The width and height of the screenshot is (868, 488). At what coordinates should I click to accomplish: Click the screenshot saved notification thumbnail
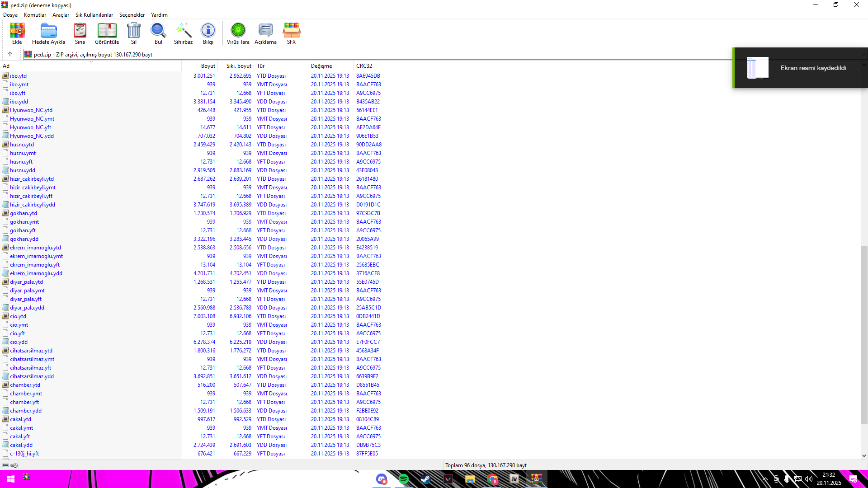coord(757,68)
